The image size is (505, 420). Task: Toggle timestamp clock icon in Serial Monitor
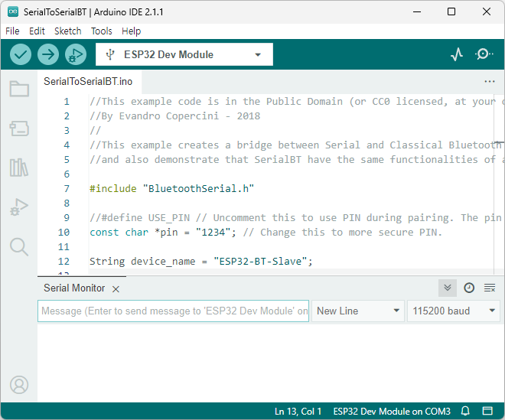469,288
